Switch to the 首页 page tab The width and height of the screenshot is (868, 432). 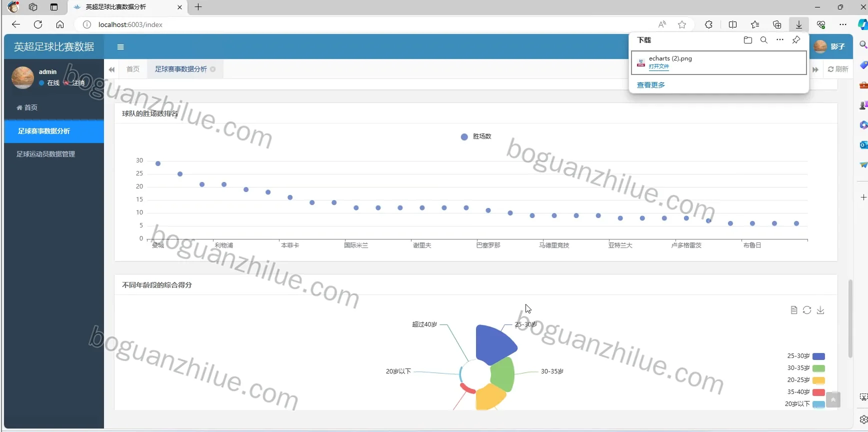(133, 69)
